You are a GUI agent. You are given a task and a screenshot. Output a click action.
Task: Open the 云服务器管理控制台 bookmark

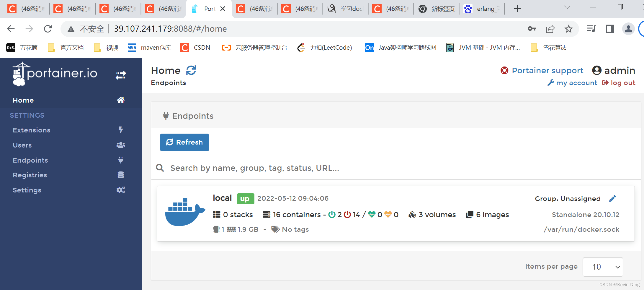(x=254, y=48)
